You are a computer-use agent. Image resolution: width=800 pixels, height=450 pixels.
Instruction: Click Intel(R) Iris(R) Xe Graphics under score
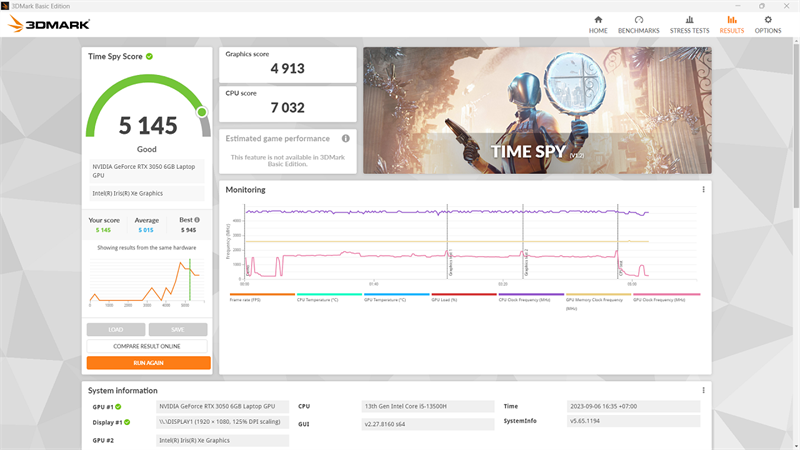[x=147, y=193]
